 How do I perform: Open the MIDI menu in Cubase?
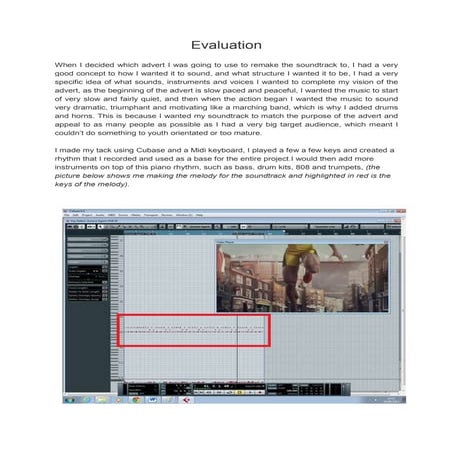111,215
